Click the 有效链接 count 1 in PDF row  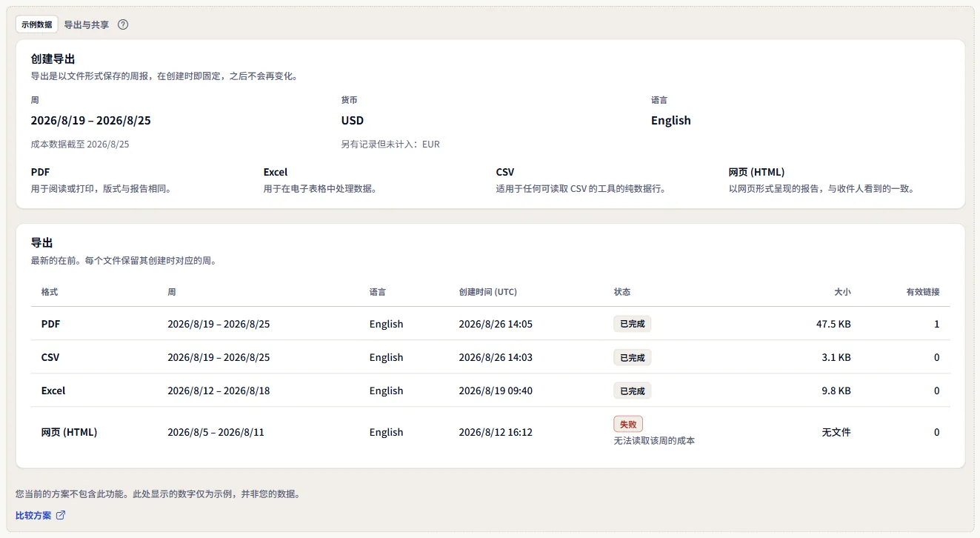click(x=936, y=324)
